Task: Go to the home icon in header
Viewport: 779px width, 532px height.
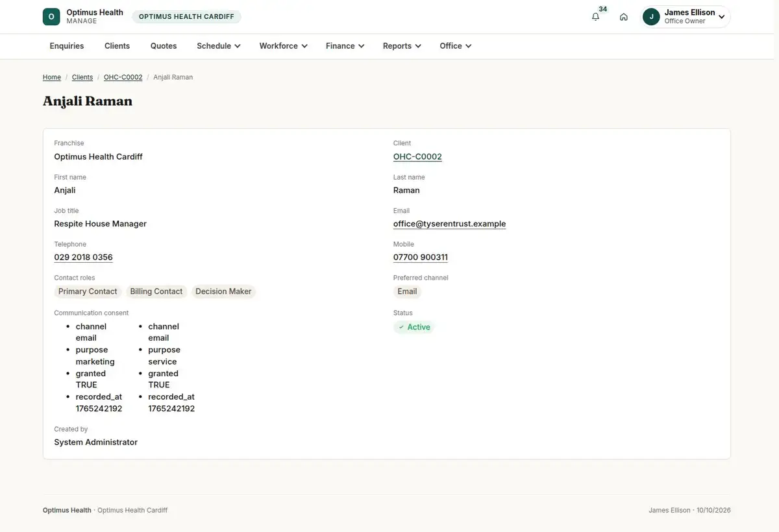Action: pyautogui.click(x=624, y=17)
